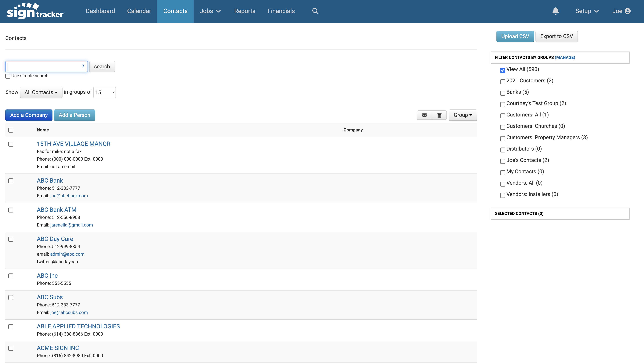
Task: Filter by Distributors group
Action: pos(503,150)
